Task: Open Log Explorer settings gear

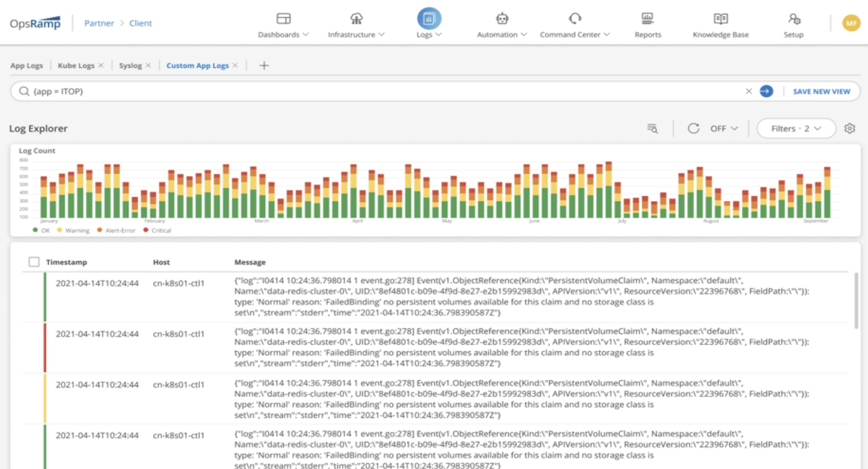Action: 850,128
